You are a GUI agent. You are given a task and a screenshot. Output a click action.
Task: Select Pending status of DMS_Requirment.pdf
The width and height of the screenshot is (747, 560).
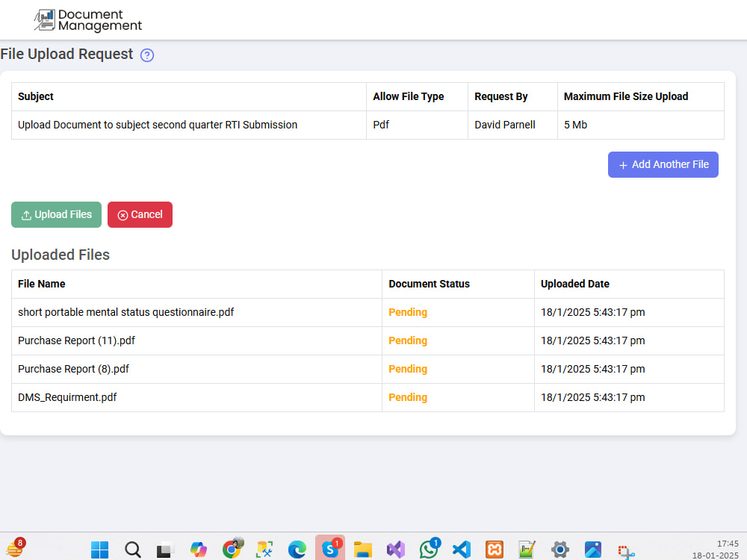[x=408, y=398]
